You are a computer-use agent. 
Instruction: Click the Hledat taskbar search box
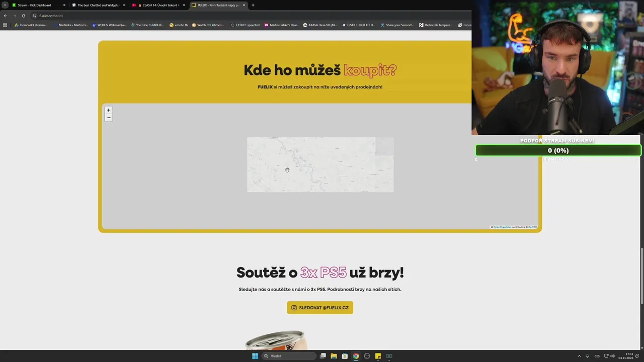click(x=289, y=356)
